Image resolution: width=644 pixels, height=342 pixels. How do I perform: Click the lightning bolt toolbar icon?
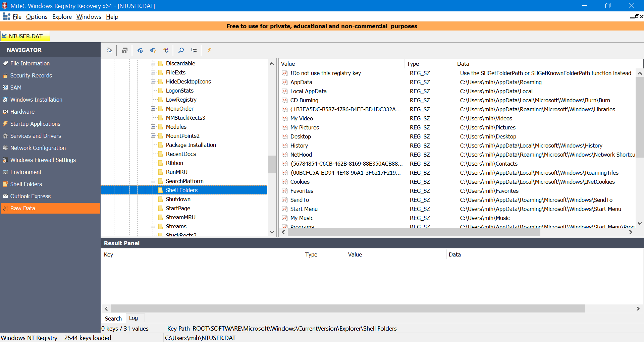tap(209, 50)
